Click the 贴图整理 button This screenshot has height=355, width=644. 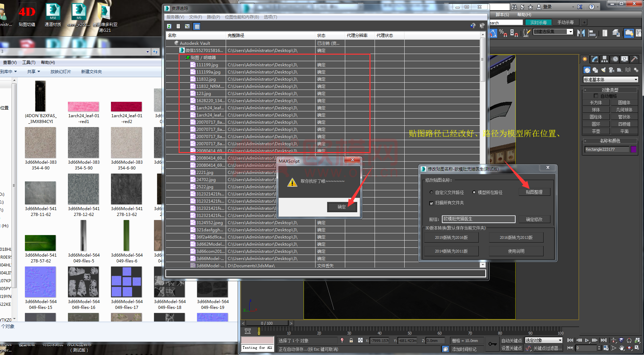[534, 192]
